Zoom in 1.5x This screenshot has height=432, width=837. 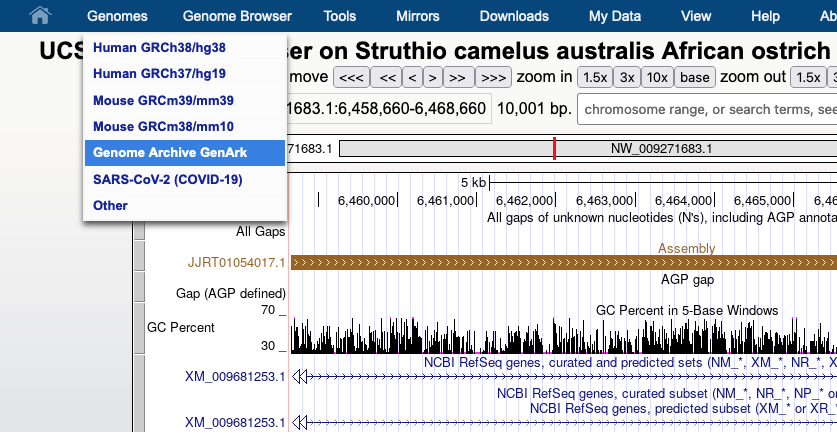[595, 77]
